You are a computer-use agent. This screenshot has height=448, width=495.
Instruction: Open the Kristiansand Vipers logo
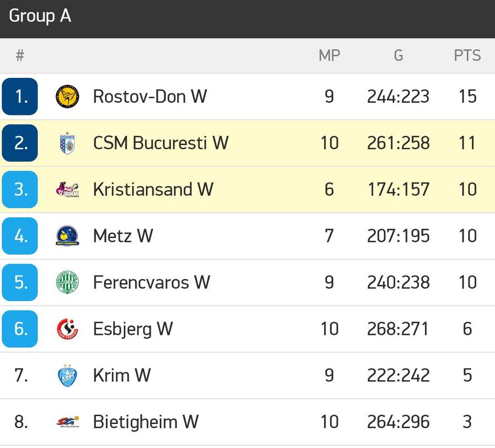pyautogui.click(x=67, y=190)
